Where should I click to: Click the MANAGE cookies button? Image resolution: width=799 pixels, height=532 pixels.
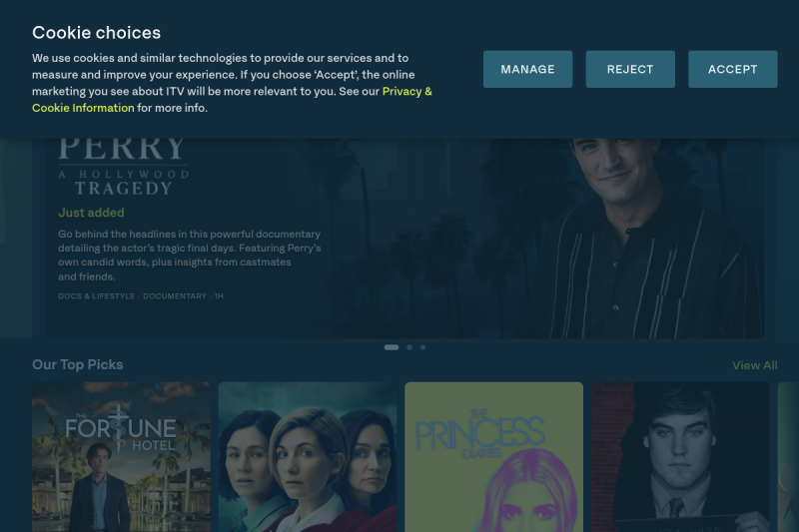[527, 69]
